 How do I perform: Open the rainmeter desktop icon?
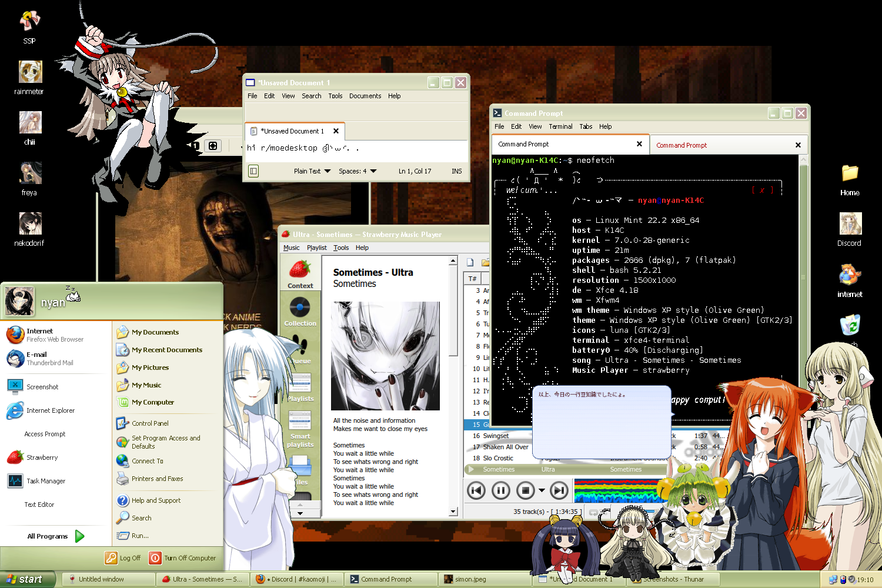[x=29, y=77]
